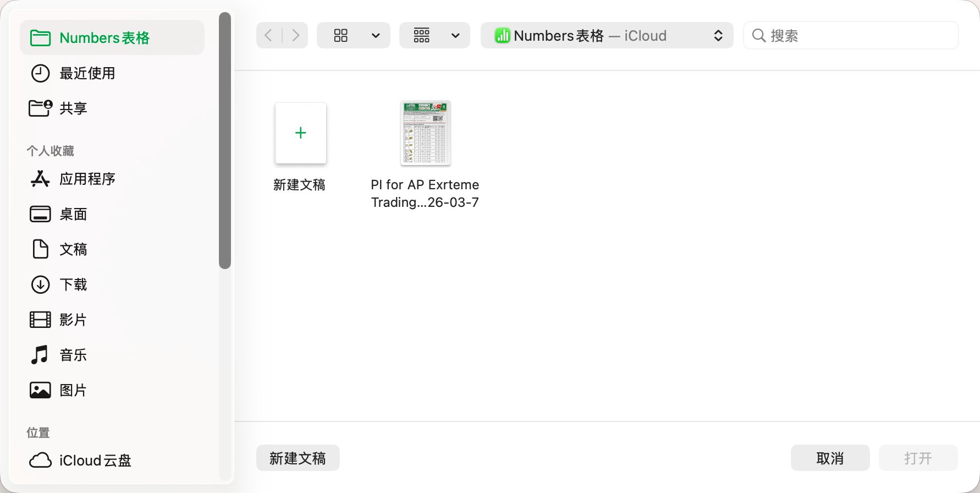Image resolution: width=980 pixels, height=493 pixels.
Task: Open 图片 pictures folder
Action: coord(73,390)
